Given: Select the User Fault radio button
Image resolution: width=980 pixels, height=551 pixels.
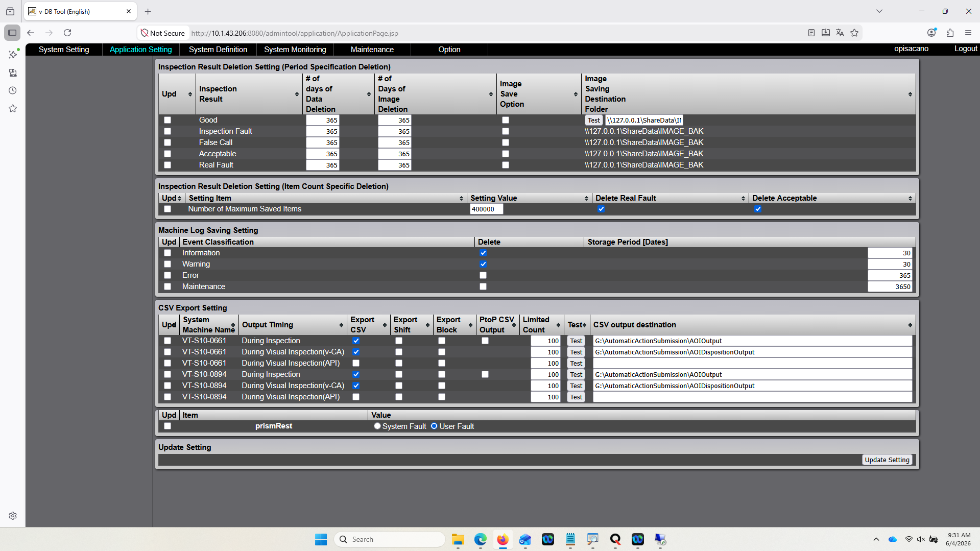Looking at the screenshot, I should (x=434, y=426).
